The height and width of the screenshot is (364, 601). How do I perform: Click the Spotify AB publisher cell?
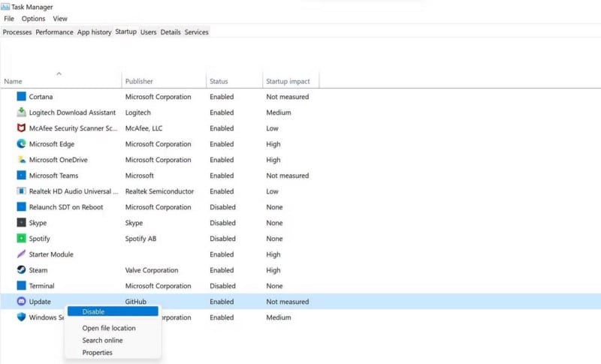140,239
